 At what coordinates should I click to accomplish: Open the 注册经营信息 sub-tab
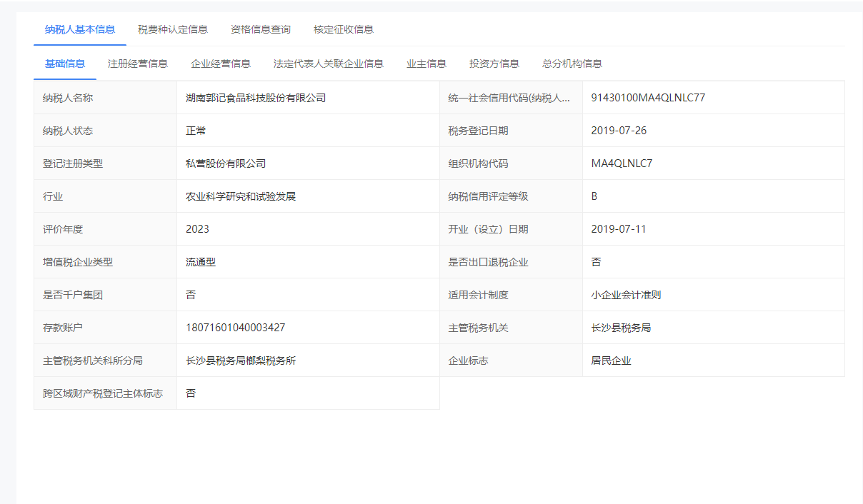coord(137,64)
